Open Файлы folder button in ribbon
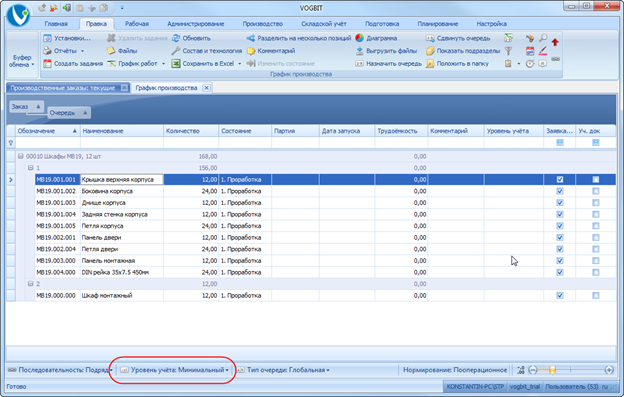Image resolution: width=624 pixels, height=397 pixels. pos(122,51)
